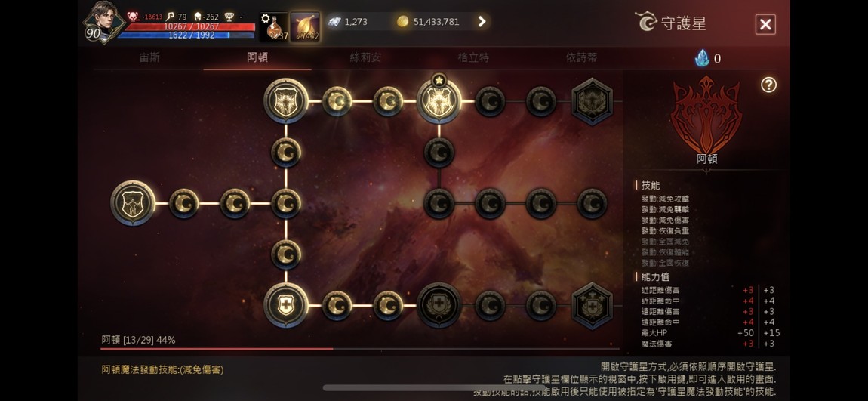868x401 pixels.
Task: Open the question mark help icon
Action: tap(768, 85)
